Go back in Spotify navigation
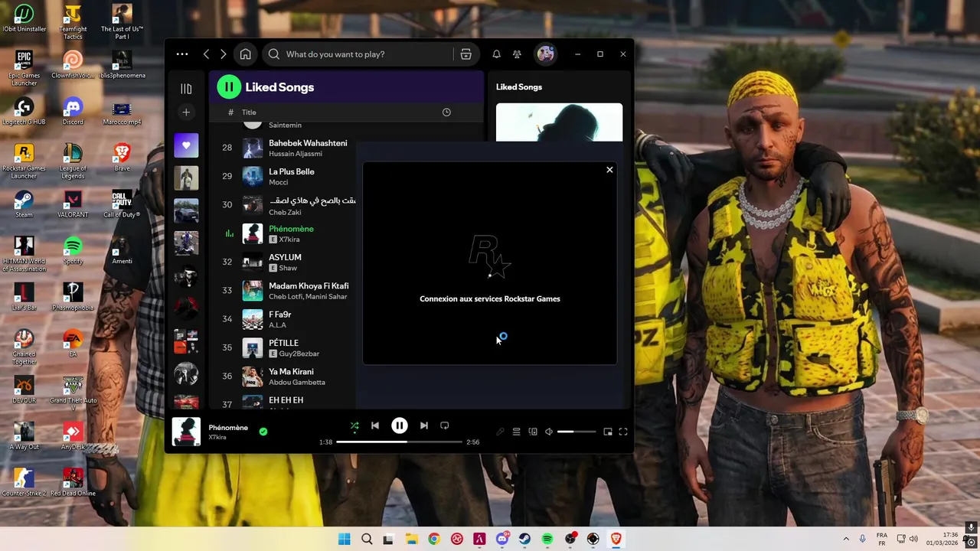Viewport: 980px width, 551px height. 206,54
